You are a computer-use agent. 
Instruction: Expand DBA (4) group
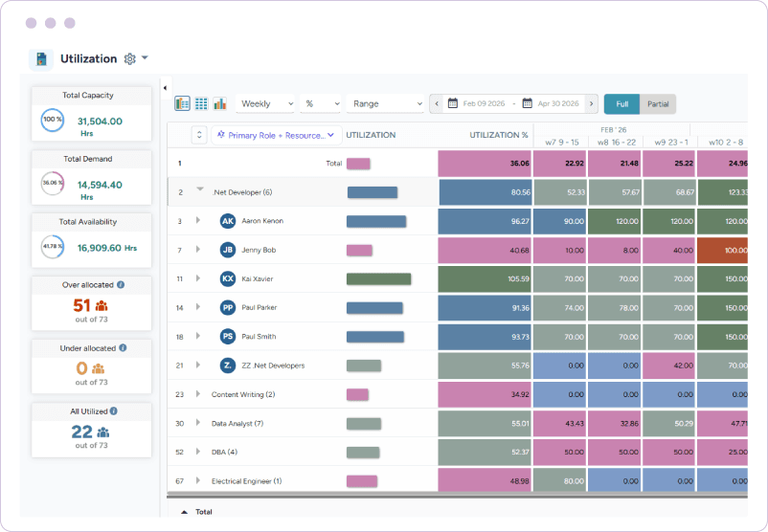coord(198,452)
